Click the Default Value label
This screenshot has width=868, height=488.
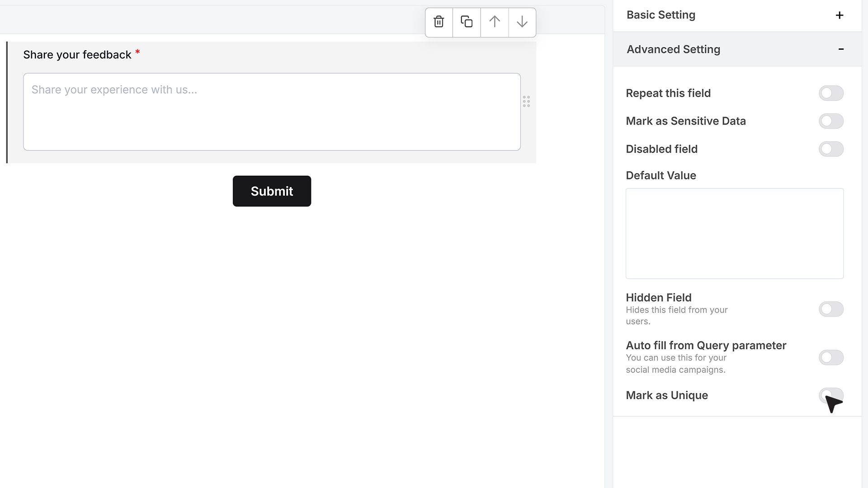pos(661,175)
